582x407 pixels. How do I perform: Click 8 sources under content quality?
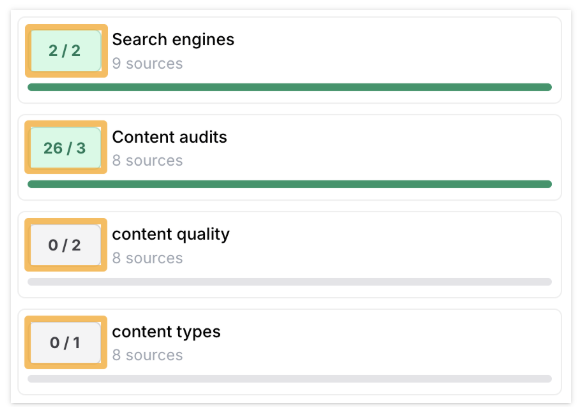point(147,258)
